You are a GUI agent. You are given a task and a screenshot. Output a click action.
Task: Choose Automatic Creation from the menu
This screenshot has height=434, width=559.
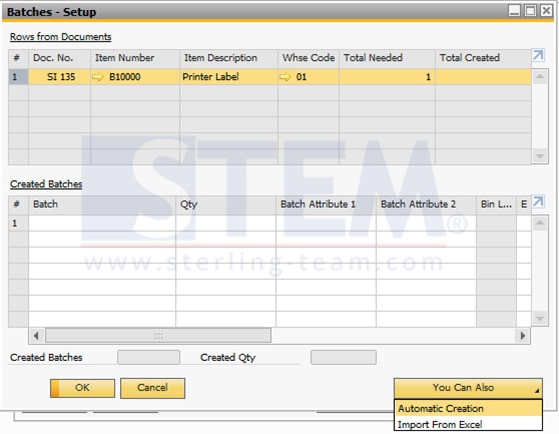coord(468,408)
